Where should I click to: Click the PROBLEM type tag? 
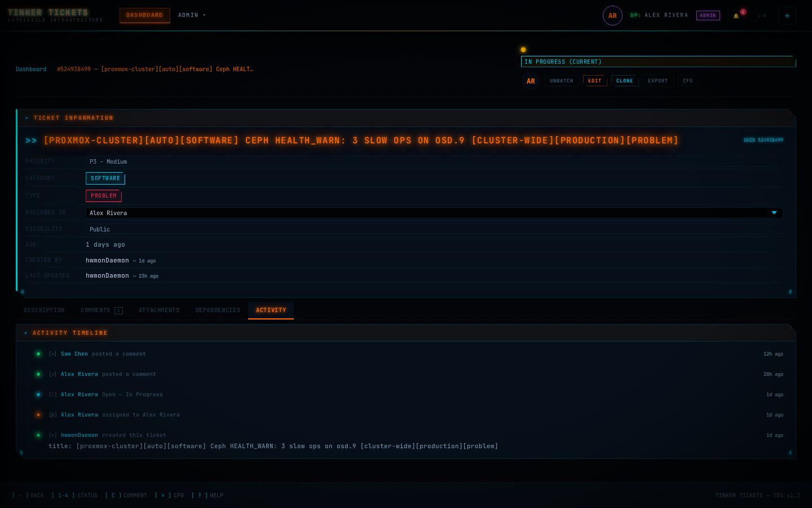click(x=104, y=196)
